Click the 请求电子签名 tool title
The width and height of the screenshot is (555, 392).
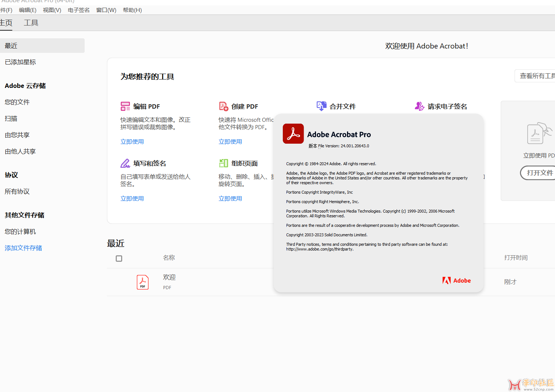(447, 106)
